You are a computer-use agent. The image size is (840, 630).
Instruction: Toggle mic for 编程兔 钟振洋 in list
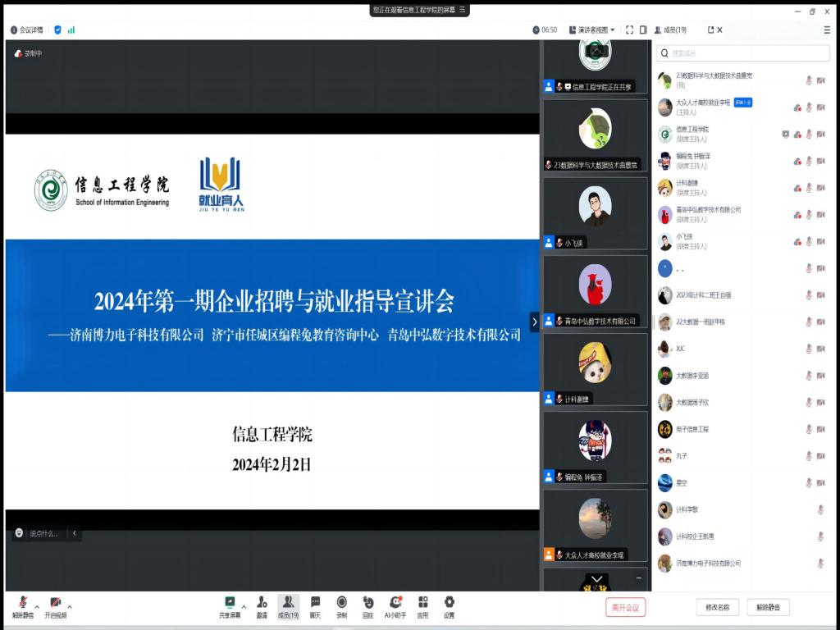(809, 161)
